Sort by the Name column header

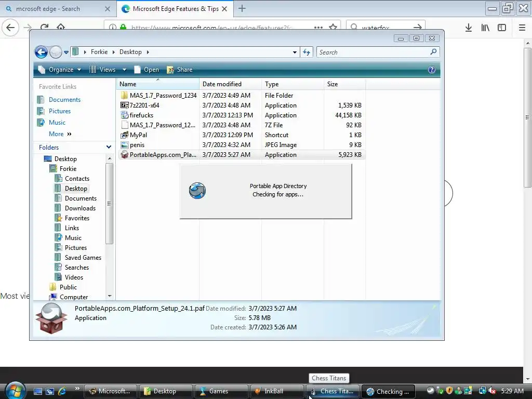(158, 84)
